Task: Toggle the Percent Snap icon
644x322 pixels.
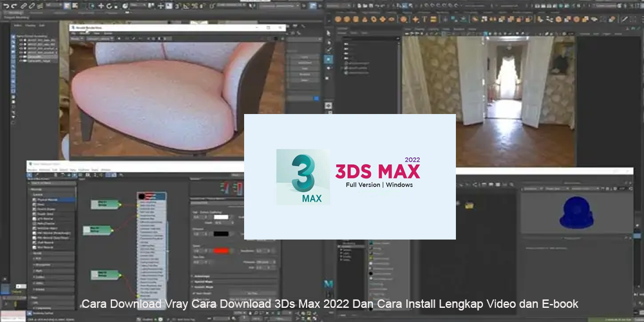Action: (194, 6)
